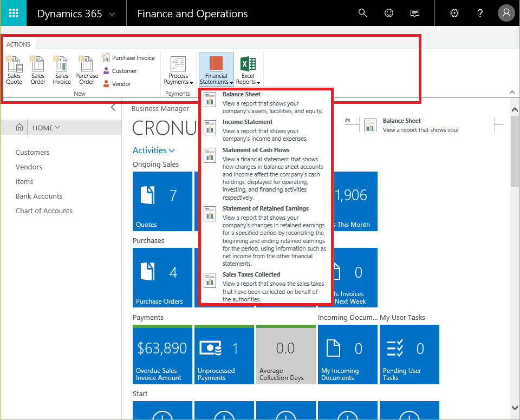Click the vertical scrollbar thumb
Viewport: 520px width, 420px height.
pos(515,152)
